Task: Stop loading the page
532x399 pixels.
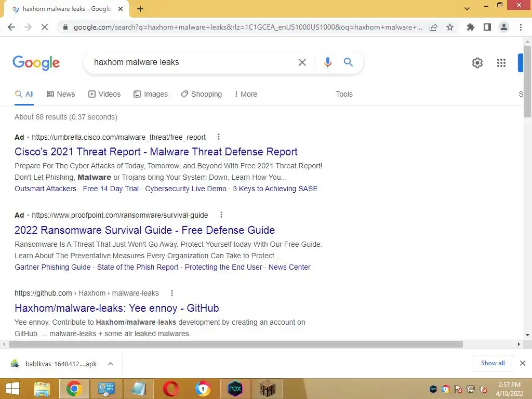Action: point(45,27)
